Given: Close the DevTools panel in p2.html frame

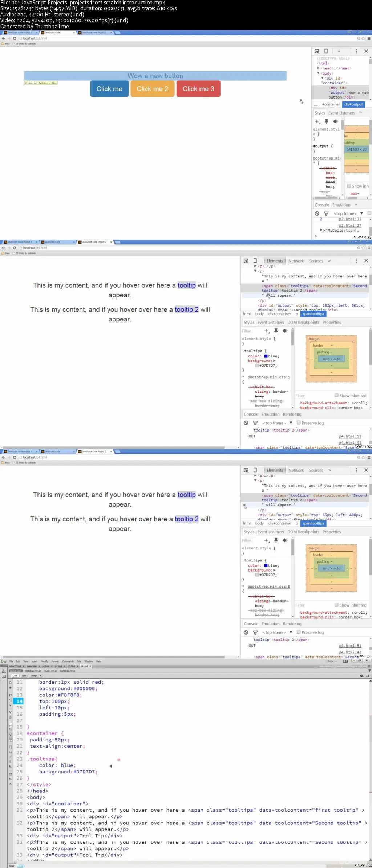Looking at the screenshot, I should (366, 51).
